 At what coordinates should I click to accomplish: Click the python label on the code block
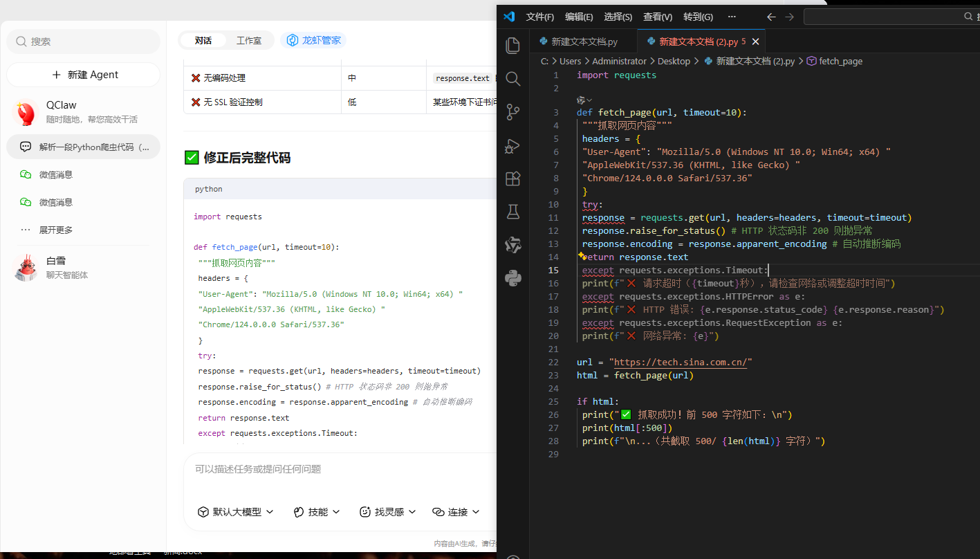209,189
